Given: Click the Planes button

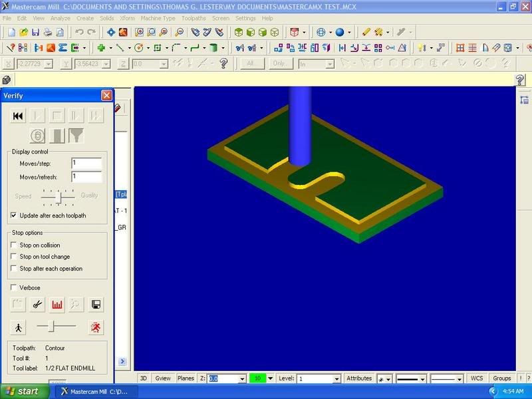Looking at the screenshot, I should (x=186, y=378).
